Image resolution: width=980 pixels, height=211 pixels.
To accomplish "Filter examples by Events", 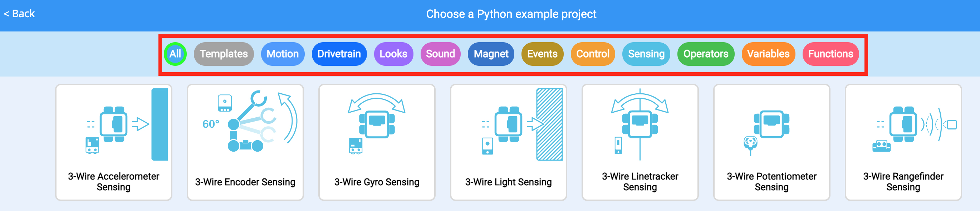I will (x=542, y=54).
